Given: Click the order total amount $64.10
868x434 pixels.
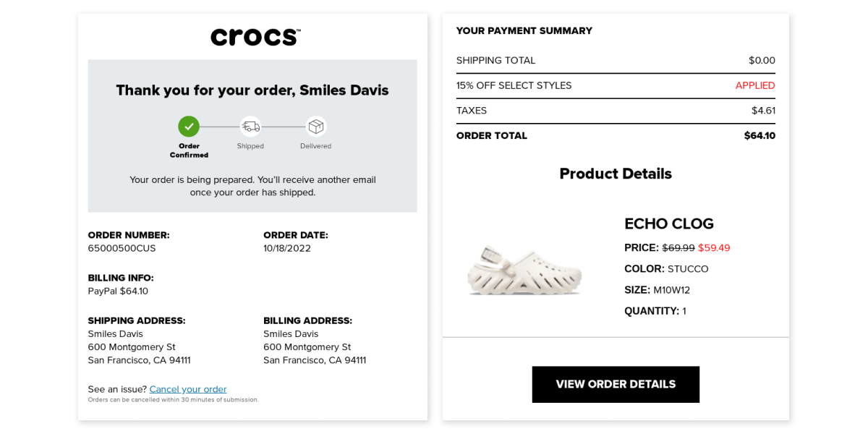Looking at the screenshot, I should tap(759, 135).
